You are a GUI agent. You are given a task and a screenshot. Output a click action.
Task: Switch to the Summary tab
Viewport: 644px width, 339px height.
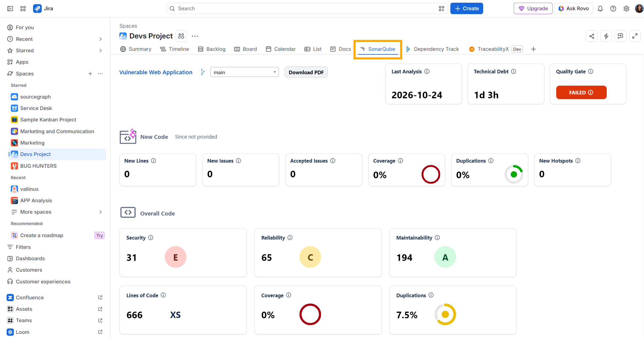point(136,49)
